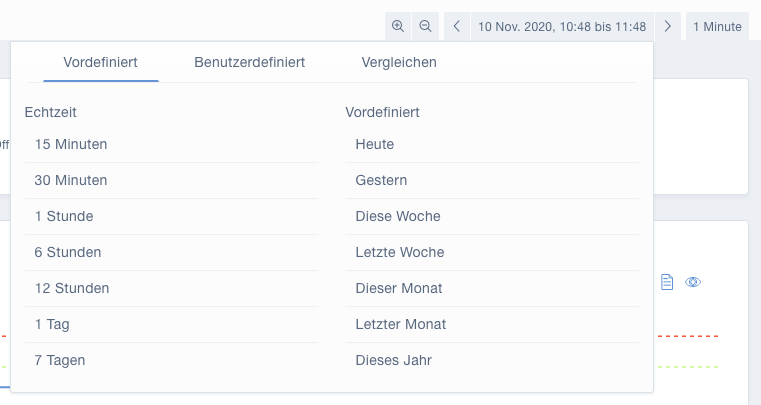Screen dimensions: 761x405
Task: Pick 7 Tagen time range
Action: (171, 360)
